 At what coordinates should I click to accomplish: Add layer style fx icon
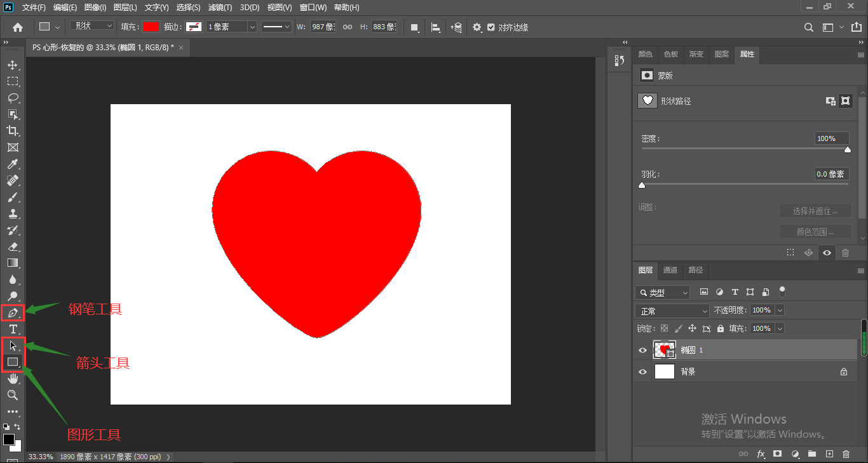tap(761, 454)
